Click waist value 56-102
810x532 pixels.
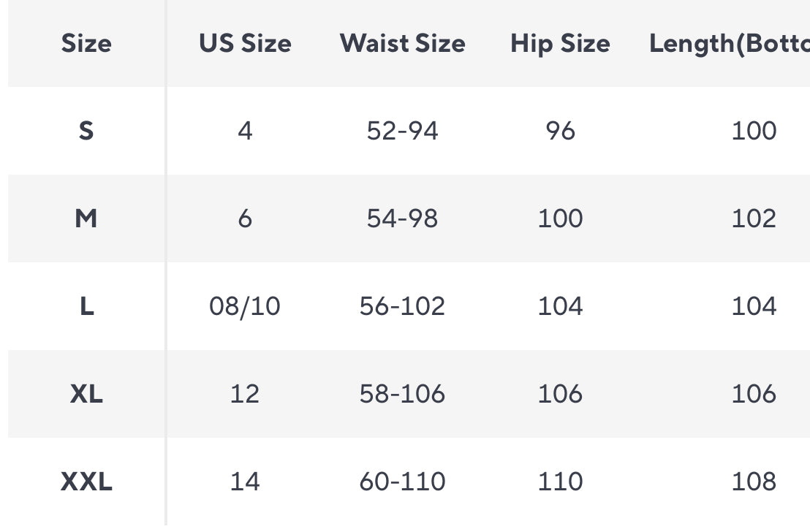point(402,306)
